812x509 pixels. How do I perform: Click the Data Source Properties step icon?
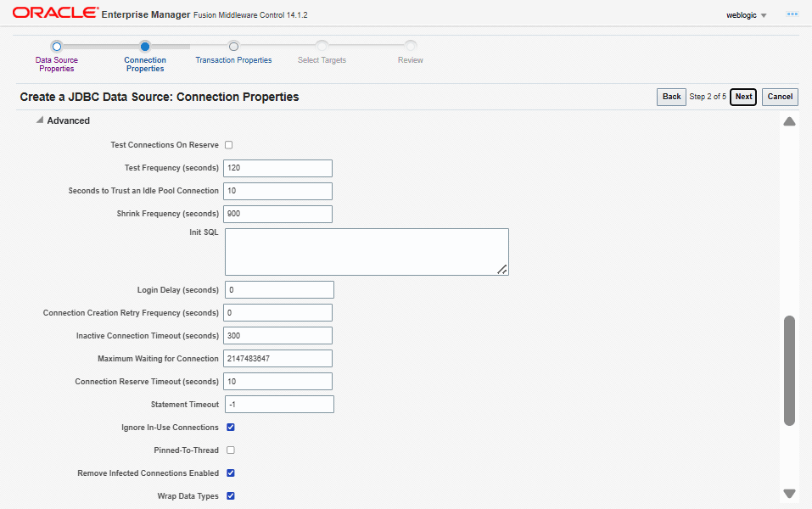click(56, 47)
